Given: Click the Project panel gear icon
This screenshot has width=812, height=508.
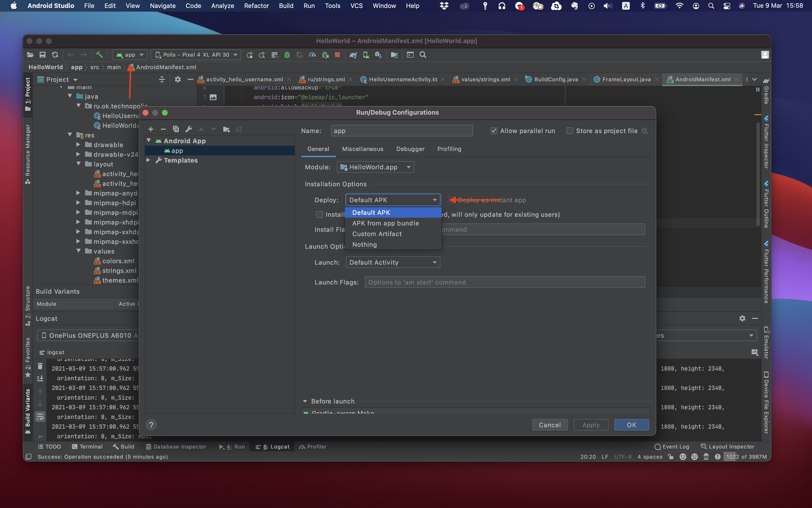Looking at the screenshot, I should pyautogui.click(x=177, y=79).
